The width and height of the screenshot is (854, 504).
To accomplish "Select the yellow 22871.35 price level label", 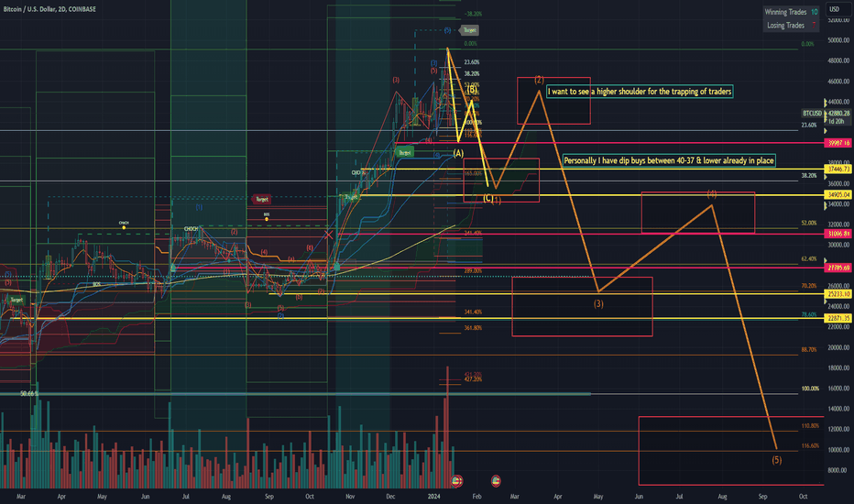I will click(839, 318).
